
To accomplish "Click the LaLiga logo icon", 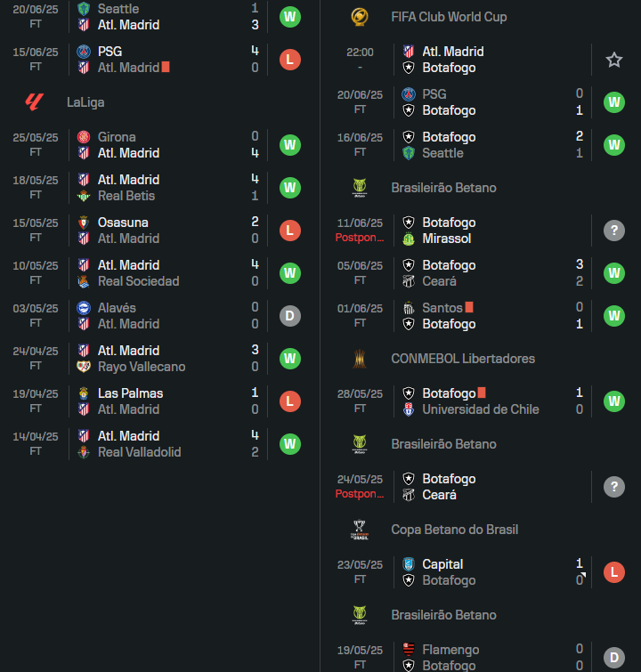I will click(x=35, y=102).
